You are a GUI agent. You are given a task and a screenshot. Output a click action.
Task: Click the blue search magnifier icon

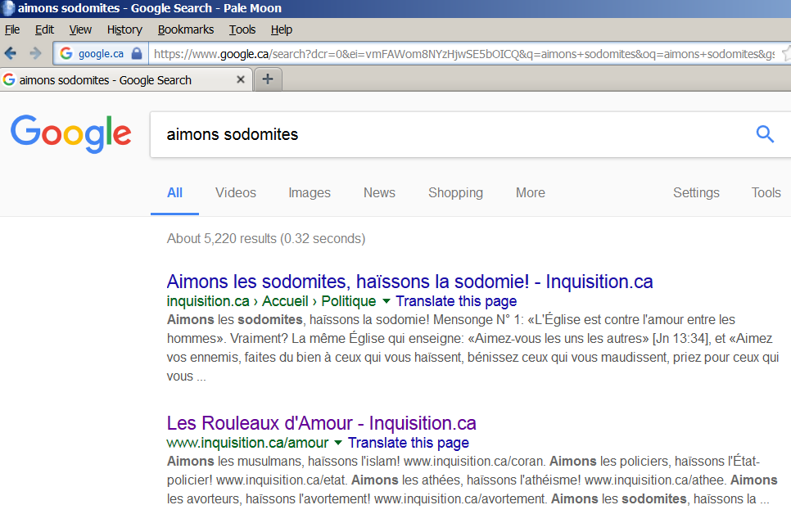click(764, 133)
